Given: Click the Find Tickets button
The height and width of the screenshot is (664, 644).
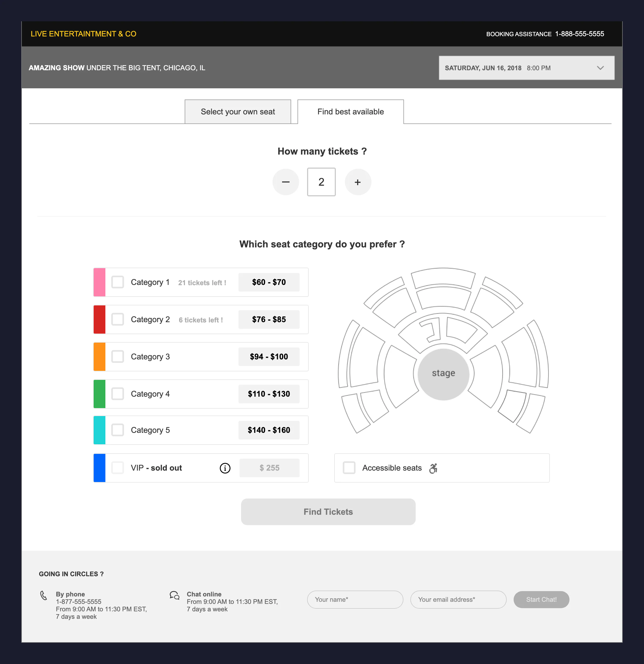Looking at the screenshot, I should [328, 512].
